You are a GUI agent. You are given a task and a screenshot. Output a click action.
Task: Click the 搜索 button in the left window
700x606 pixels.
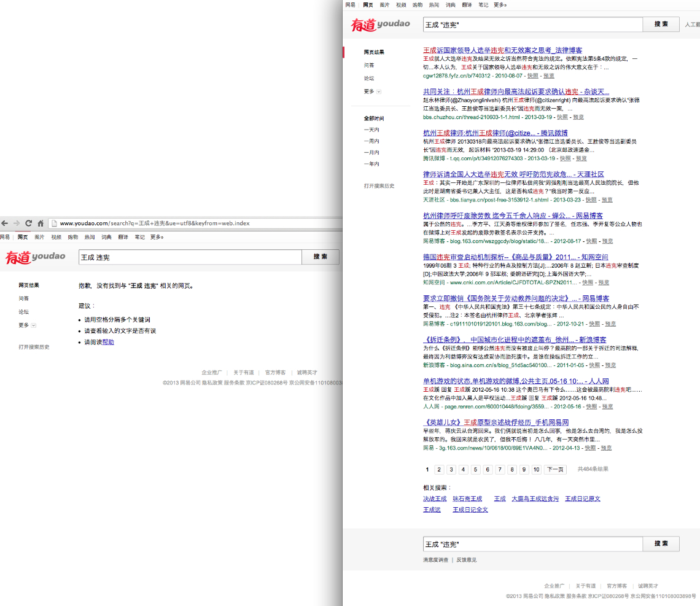click(x=320, y=257)
